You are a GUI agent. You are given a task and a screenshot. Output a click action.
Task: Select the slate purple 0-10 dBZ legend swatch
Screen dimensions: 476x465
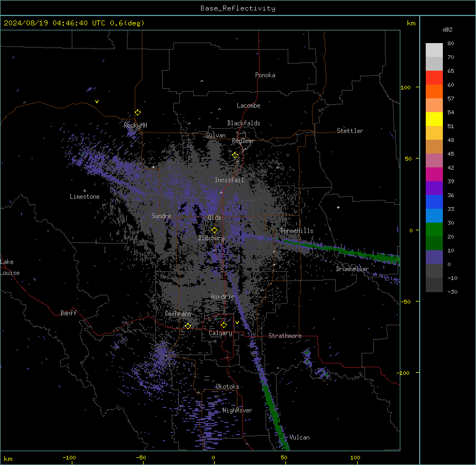point(434,257)
